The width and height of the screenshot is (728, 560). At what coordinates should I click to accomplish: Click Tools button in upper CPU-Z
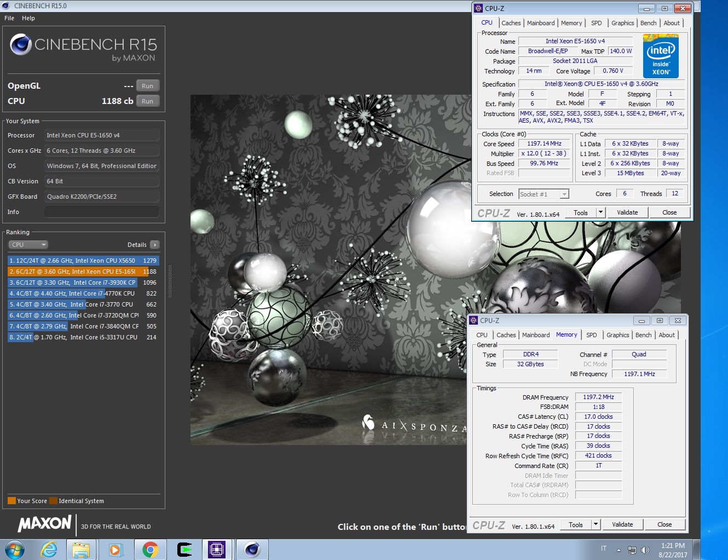(x=581, y=212)
